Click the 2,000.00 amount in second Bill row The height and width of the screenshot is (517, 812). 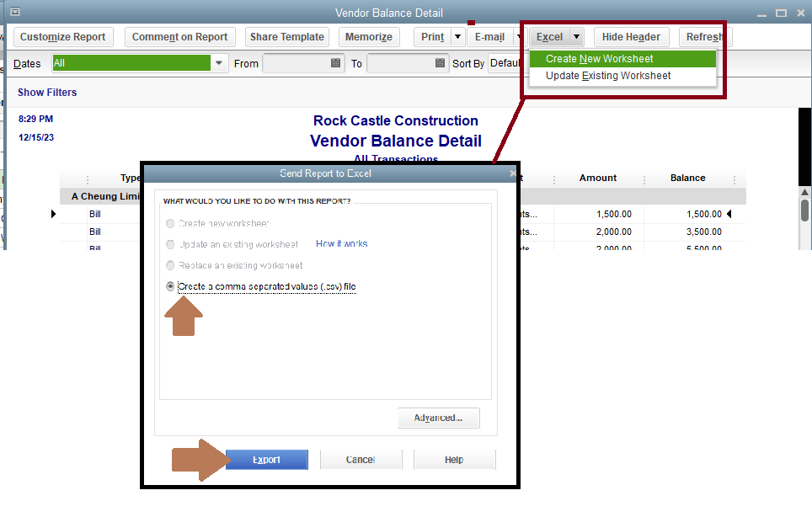(x=614, y=232)
